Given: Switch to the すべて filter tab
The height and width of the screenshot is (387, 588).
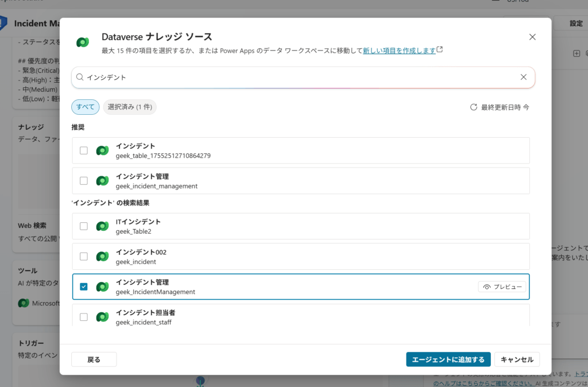Looking at the screenshot, I should [x=85, y=107].
